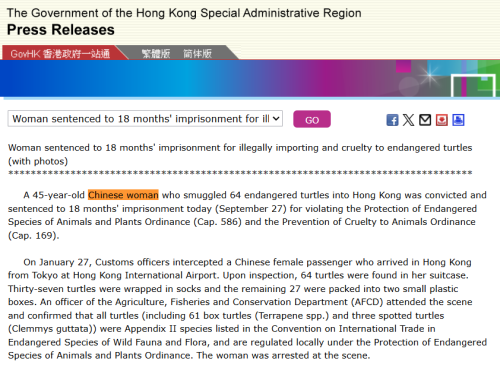The image size is (500, 368).
Task: Share the press release on Facebook
Action: click(392, 120)
